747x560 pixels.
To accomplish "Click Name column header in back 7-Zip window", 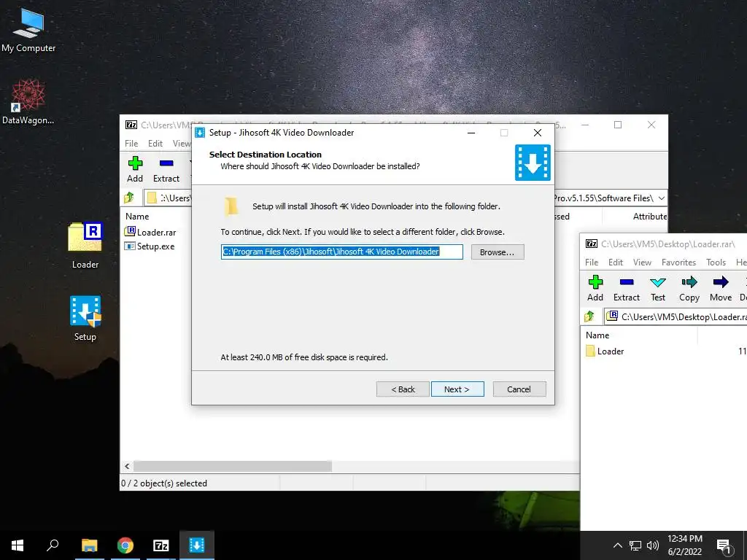I will pos(137,216).
